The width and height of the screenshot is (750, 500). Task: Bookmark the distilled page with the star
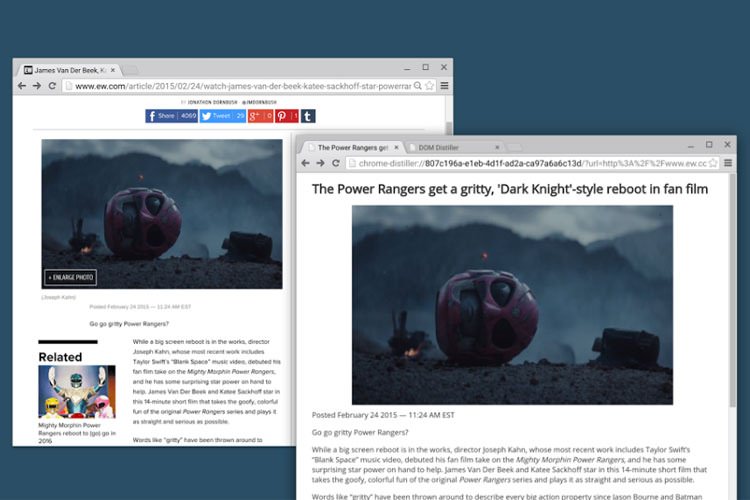713,163
